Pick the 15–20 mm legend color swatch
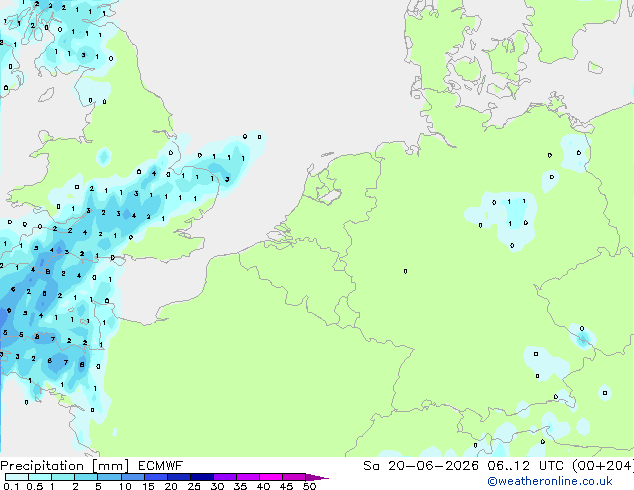Image resolution: width=634 pixels, height=490 pixels. tap(155, 477)
